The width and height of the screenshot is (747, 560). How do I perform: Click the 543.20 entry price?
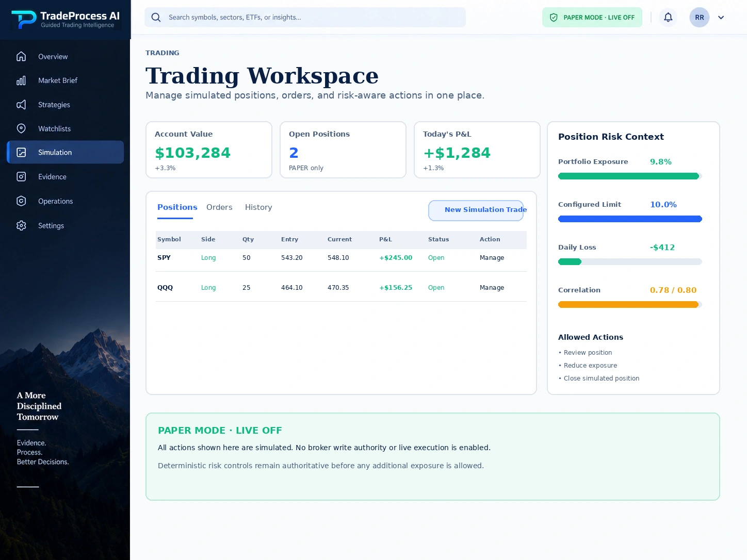pyautogui.click(x=292, y=258)
